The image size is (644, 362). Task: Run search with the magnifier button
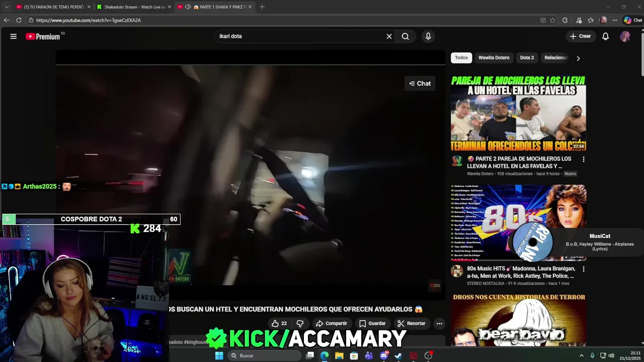coord(406,36)
